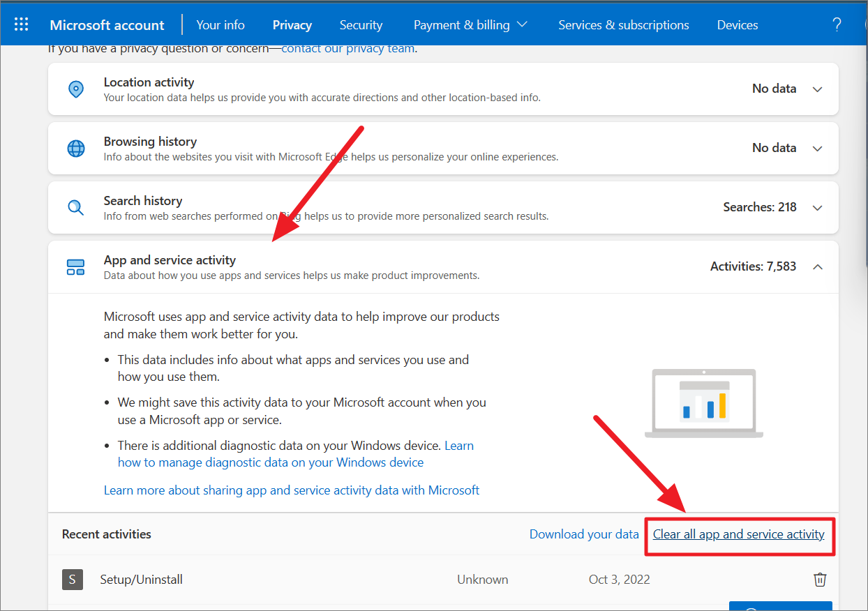Screen dimensions: 868x611
Task: Delete the Setup/Uninstall activity with trash icon
Action: click(820, 579)
